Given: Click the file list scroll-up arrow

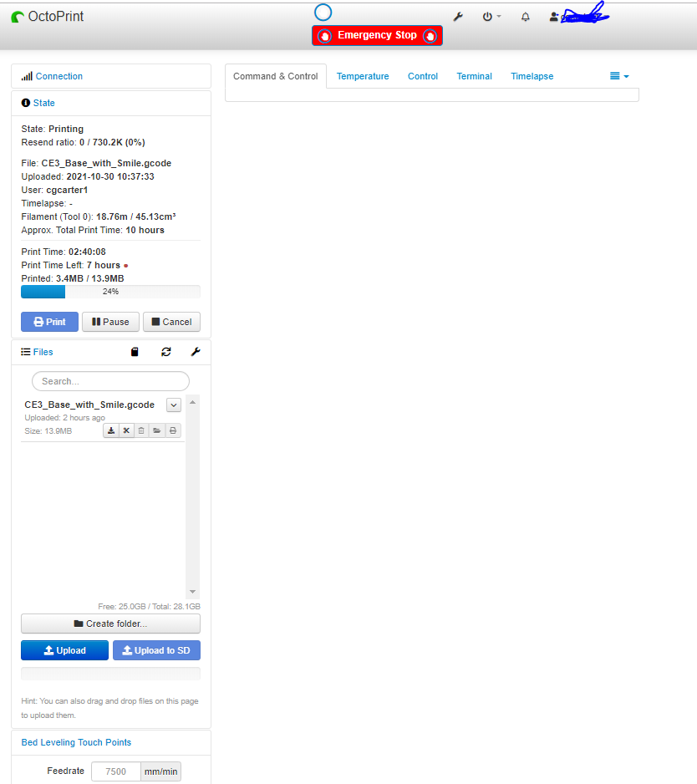Looking at the screenshot, I should (192, 402).
